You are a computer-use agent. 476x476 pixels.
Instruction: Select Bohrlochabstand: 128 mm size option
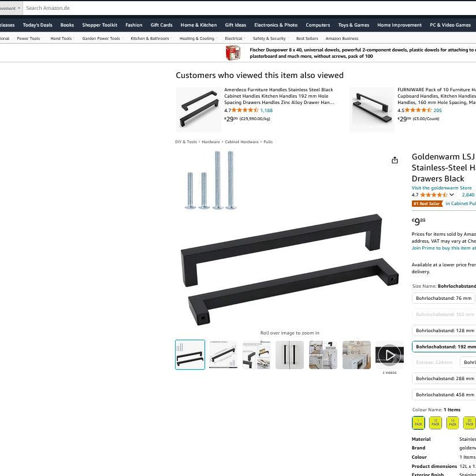point(444,330)
